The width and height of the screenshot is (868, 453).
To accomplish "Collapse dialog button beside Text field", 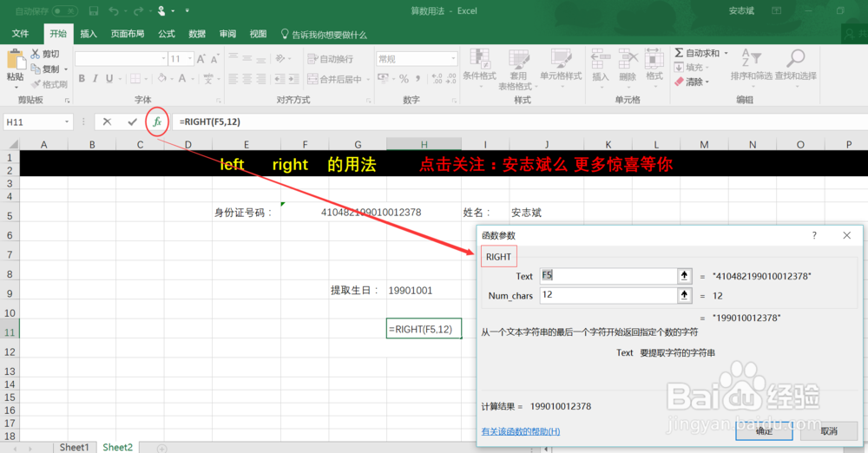I will pyautogui.click(x=684, y=275).
